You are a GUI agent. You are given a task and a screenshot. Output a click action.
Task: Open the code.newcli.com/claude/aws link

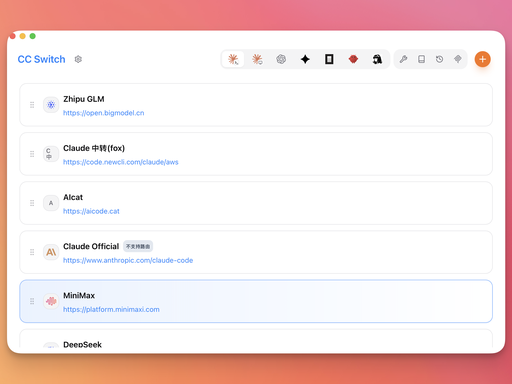[x=121, y=162]
